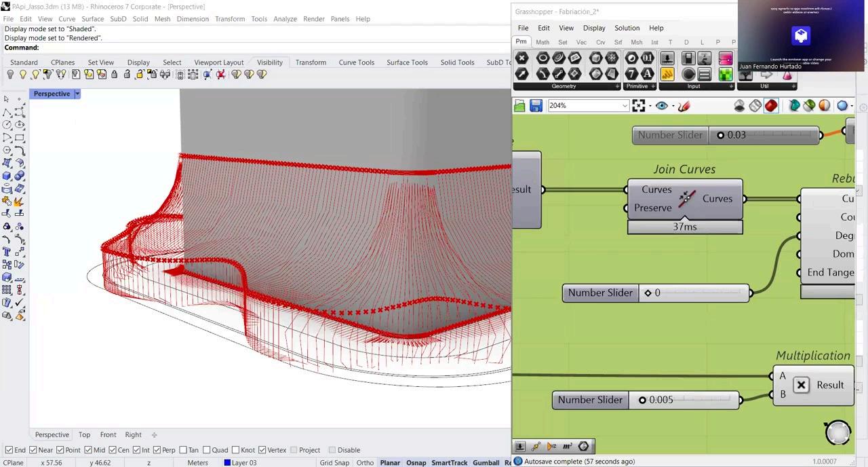
Task: Toggle Grid Snap in the status bar
Action: click(x=334, y=463)
